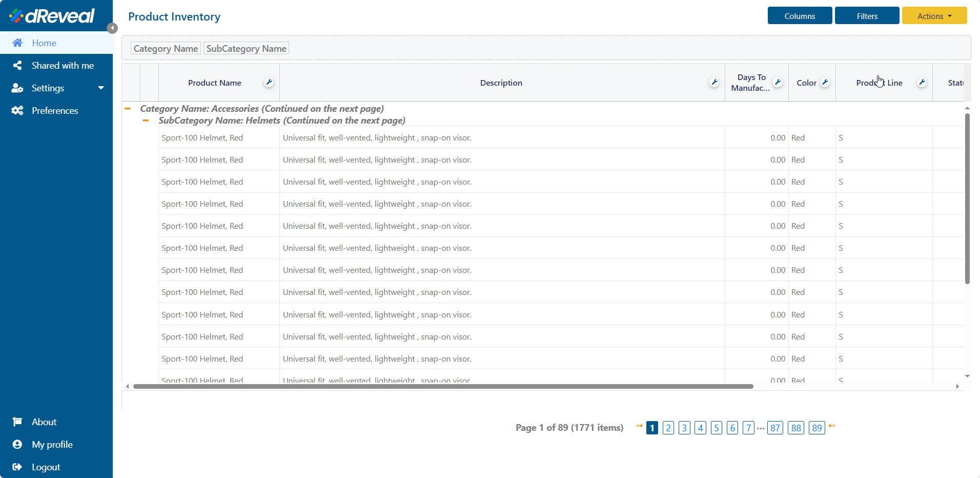Click the Product Line column wrench icon
980x478 pixels.
click(922, 83)
